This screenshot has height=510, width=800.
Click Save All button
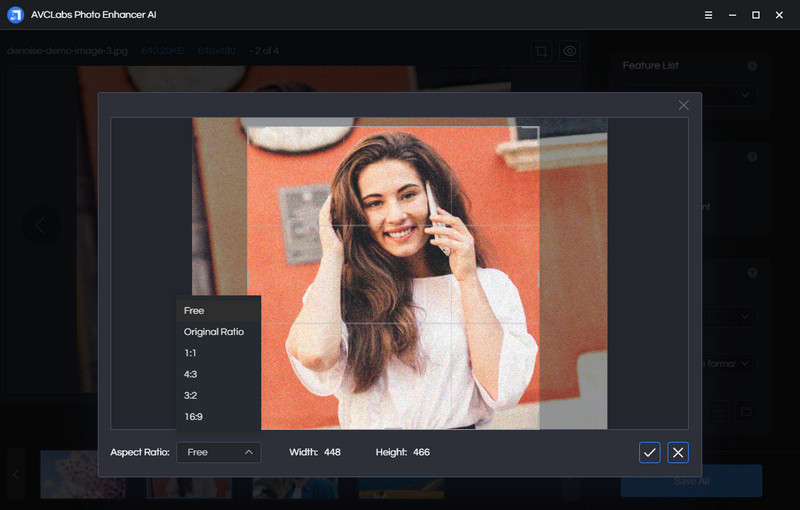[691, 481]
